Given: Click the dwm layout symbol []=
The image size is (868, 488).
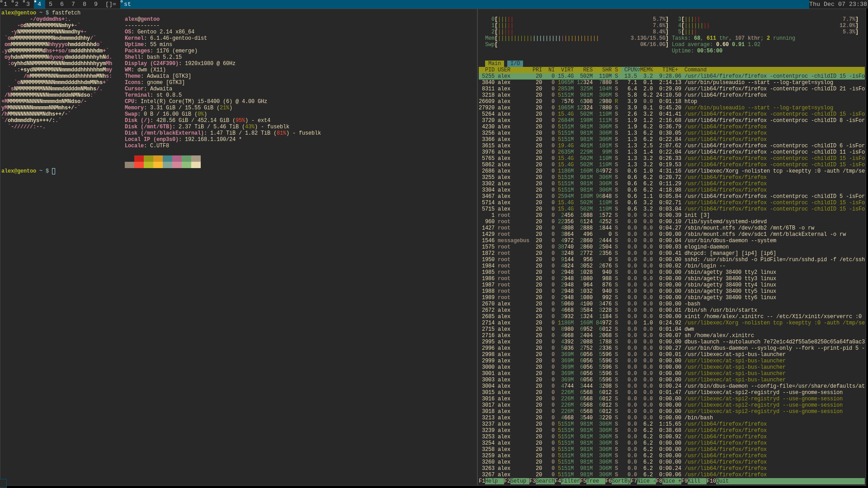Looking at the screenshot, I should click(111, 4).
